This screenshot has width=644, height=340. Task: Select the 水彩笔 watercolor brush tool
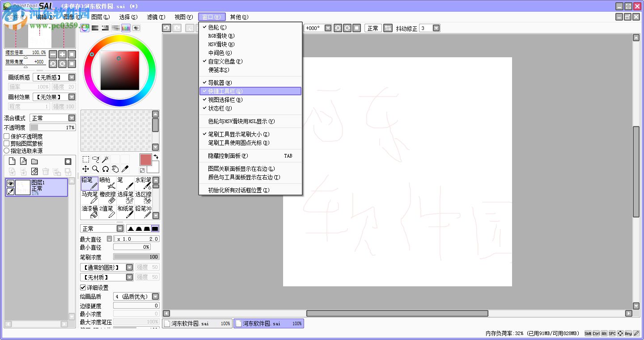[x=143, y=183]
